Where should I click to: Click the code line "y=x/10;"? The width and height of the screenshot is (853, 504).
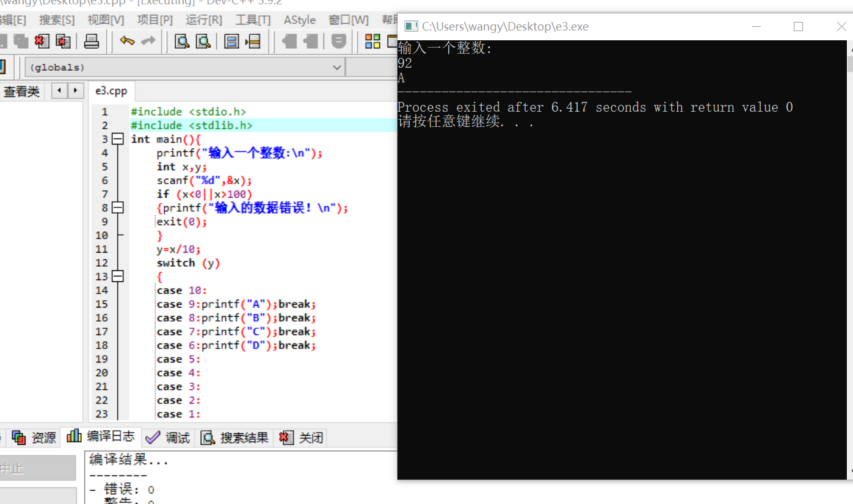[x=178, y=249]
